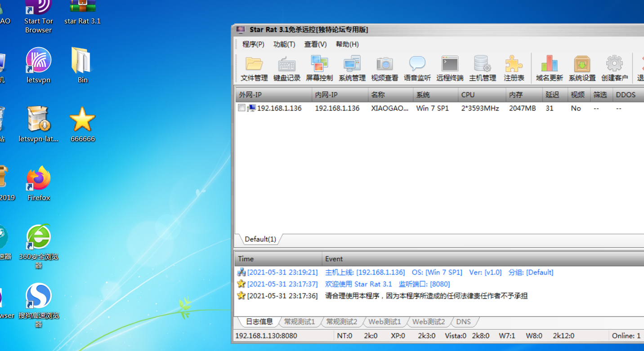This screenshot has height=351, width=644.
Task: Click the 192.168.1.130:8080 status bar entry
Action: point(266,336)
